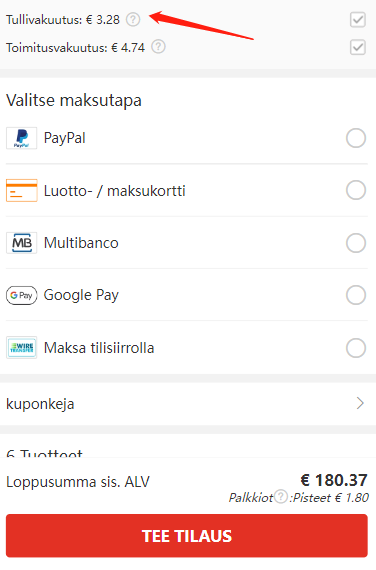The image size is (376, 570).
Task: Open the kuponkeja coupon row
Action: (188, 404)
